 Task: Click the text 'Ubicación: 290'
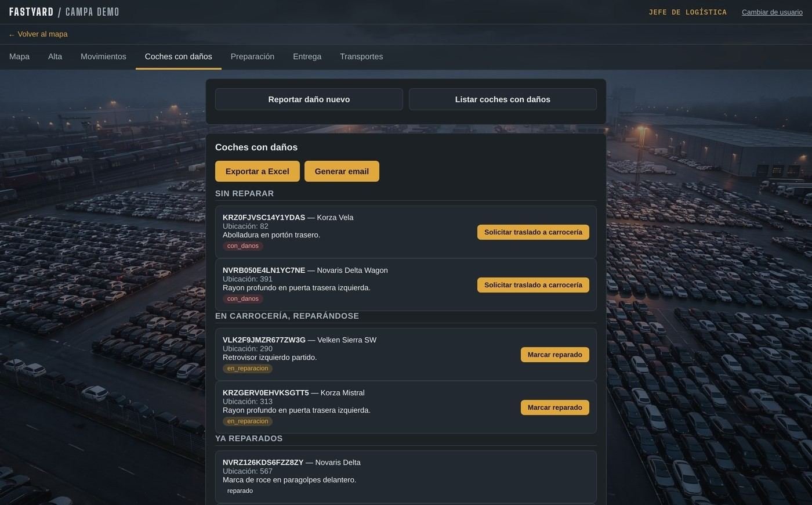point(248,349)
